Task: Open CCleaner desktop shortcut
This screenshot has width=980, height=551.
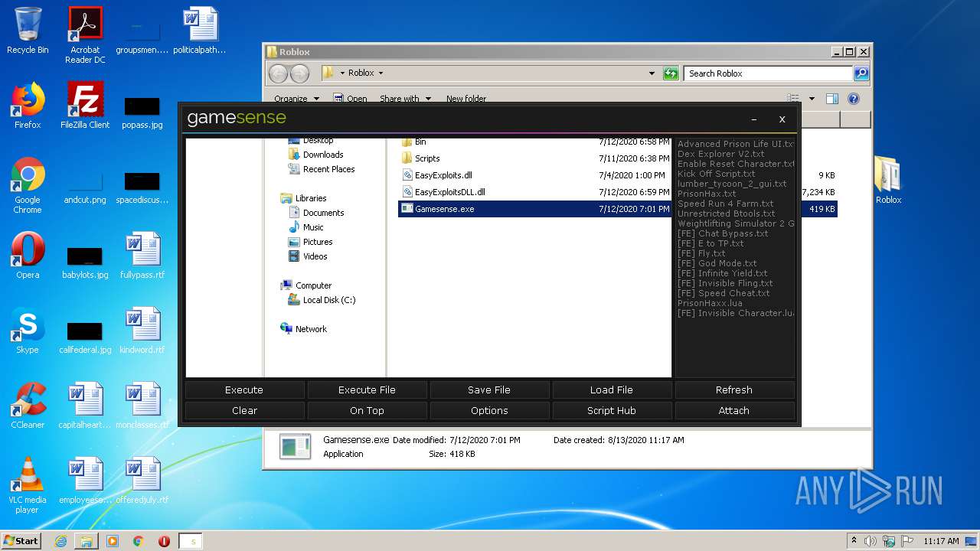Action: pyautogui.click(x=28, y=406)
